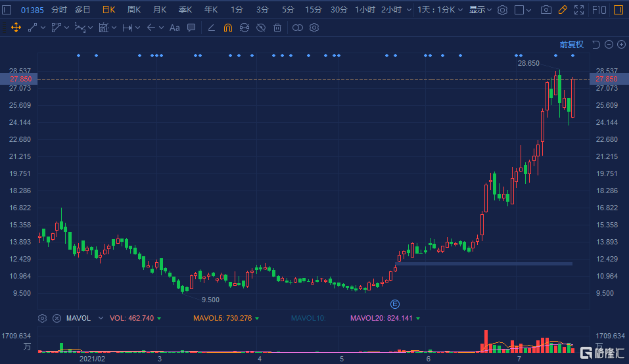Expand the 显示 display dropdown
629x364 pixels.
pyautogui.click(x=481, y=10)
